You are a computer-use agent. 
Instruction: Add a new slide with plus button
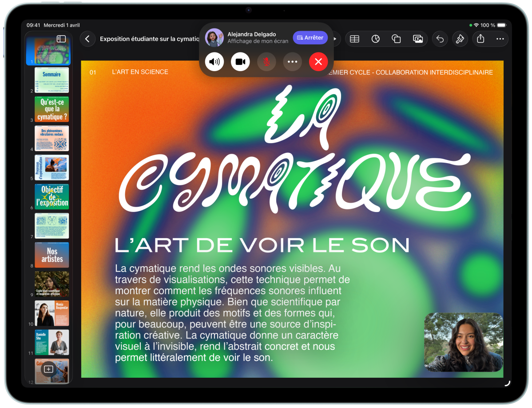[x=49, y=369]
